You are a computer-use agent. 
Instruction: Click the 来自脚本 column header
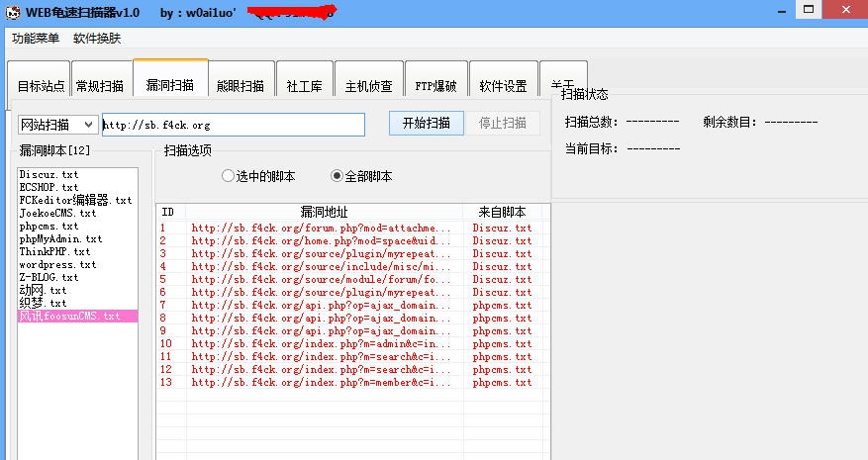pos(503,212)
